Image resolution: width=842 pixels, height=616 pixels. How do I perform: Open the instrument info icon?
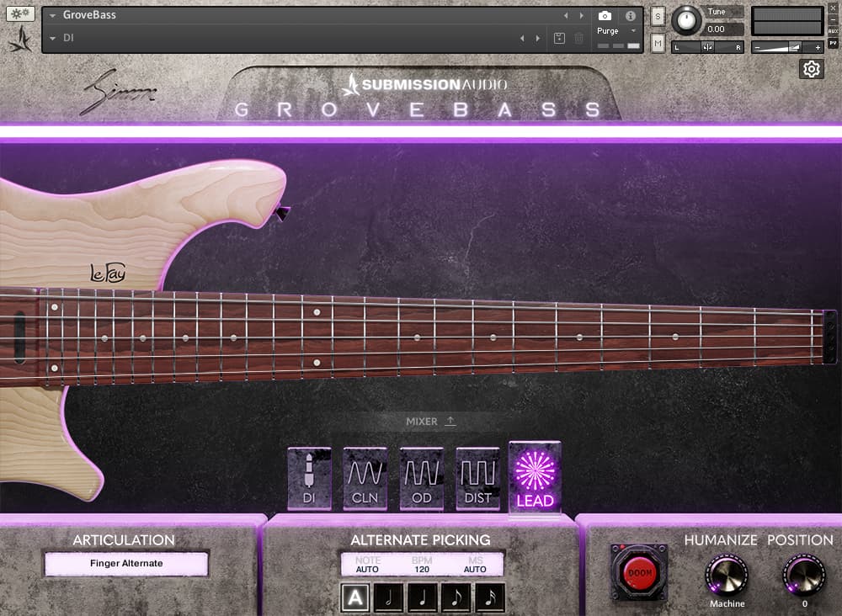(x=630, y=16)
